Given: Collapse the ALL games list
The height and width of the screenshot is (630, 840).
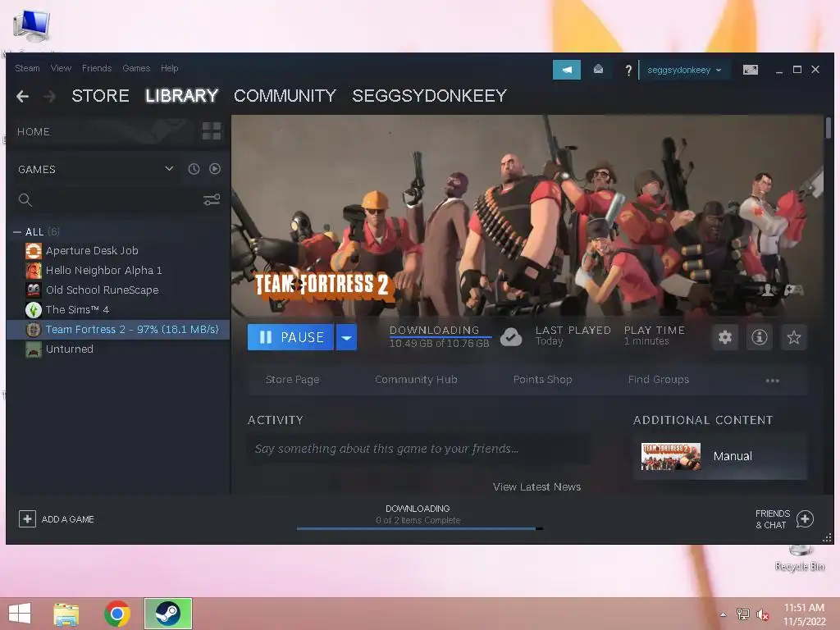Looking at the screenshot, I should tap(17, 232).
